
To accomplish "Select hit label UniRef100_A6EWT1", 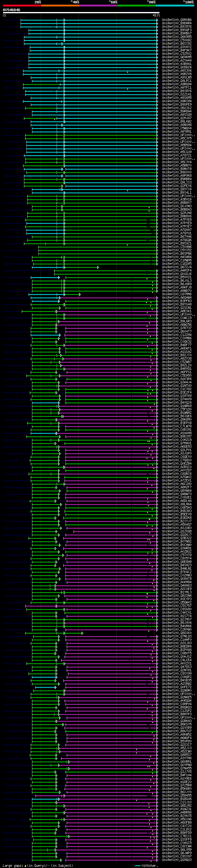I will [x=177, y=349].
